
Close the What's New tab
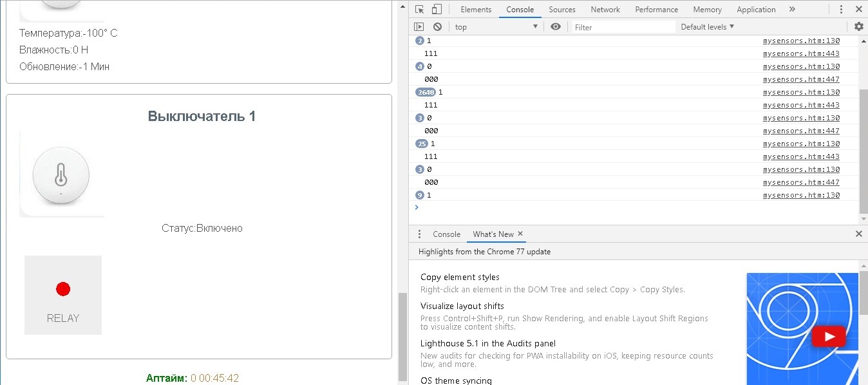click(x=520, y=234)
